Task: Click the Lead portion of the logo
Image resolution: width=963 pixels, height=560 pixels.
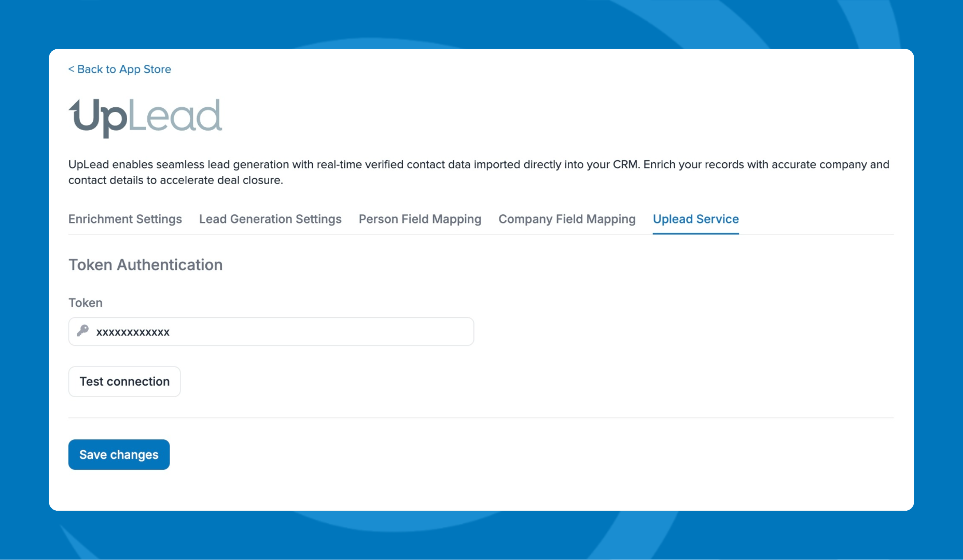Action: coord(175,116)
